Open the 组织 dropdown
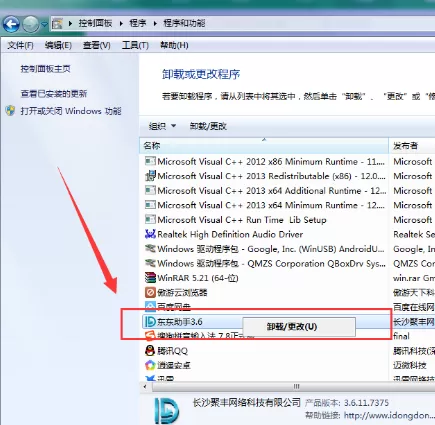This screenshot has height=425, width=435. click(162, 126)
